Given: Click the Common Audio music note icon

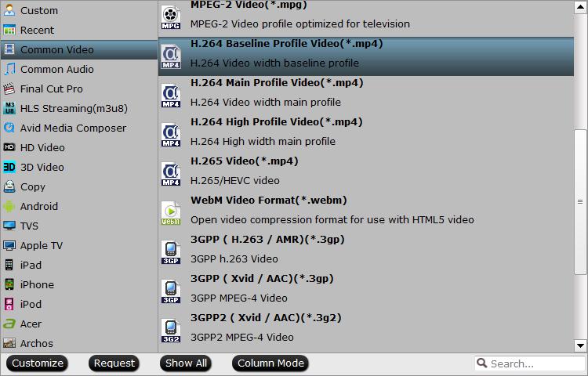Looking at the screenshot, I should click(x=9, y=69).
